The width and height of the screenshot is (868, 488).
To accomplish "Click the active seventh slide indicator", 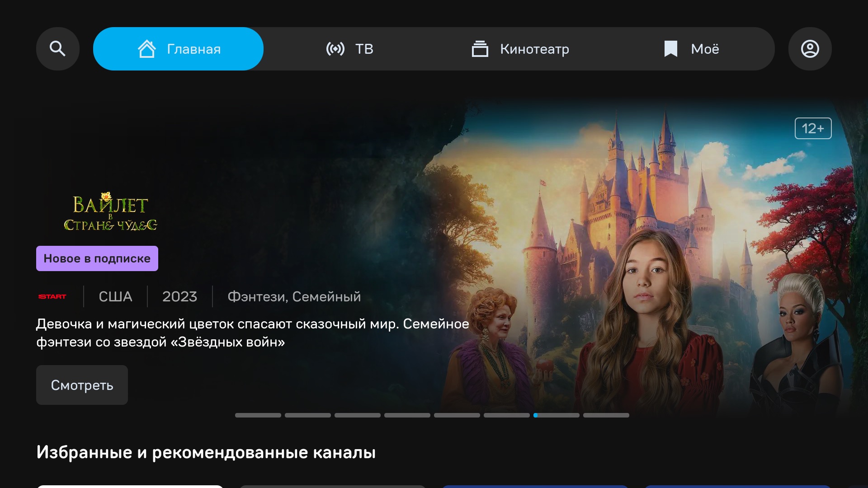I will point(556,415).
